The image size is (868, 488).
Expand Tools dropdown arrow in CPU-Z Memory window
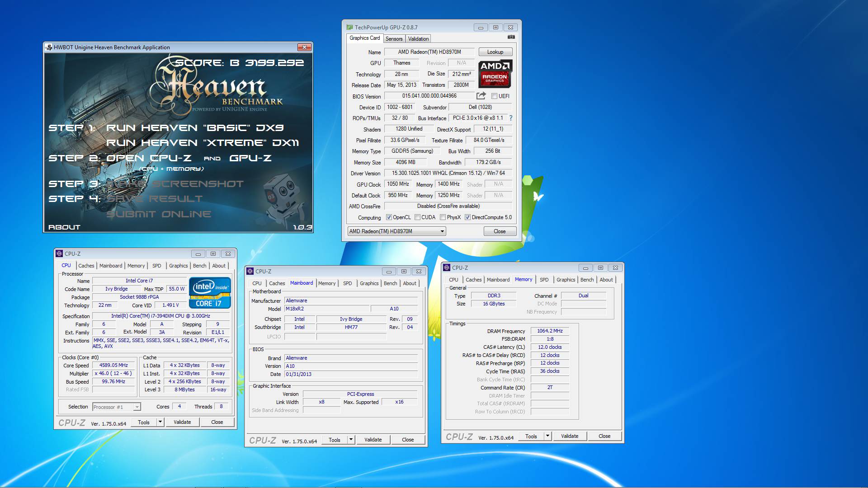[x=547, y=436]
